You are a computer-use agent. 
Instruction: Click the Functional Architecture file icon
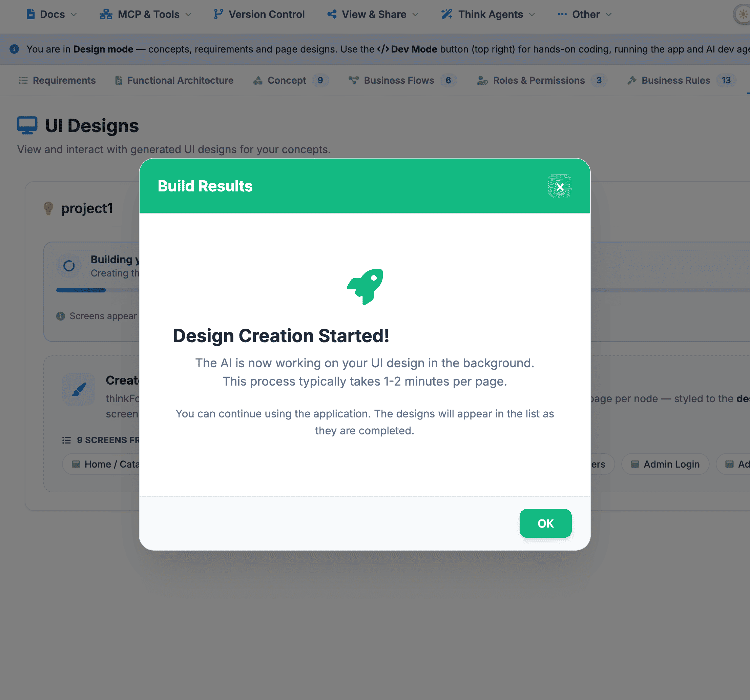click(x=119, y=80)
